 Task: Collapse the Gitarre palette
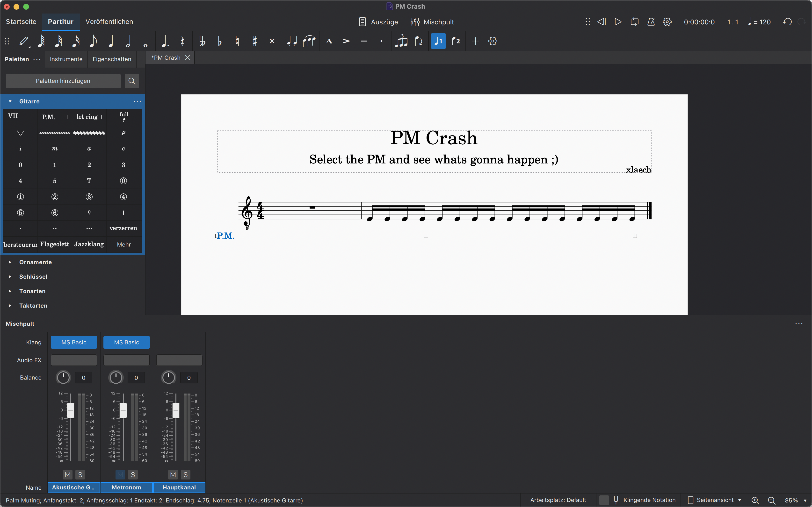click(x=10, y=101)
